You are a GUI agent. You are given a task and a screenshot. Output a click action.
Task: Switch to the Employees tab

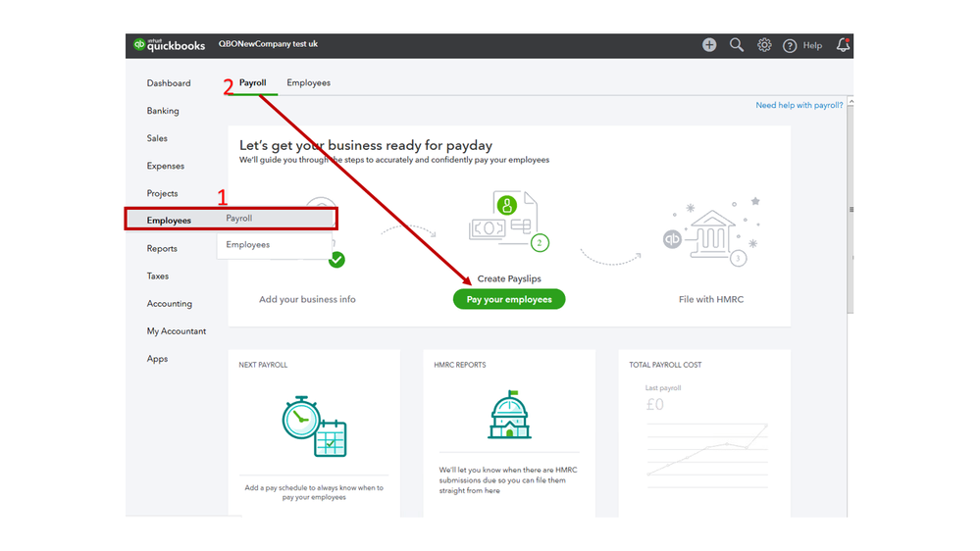click(308, 82)
